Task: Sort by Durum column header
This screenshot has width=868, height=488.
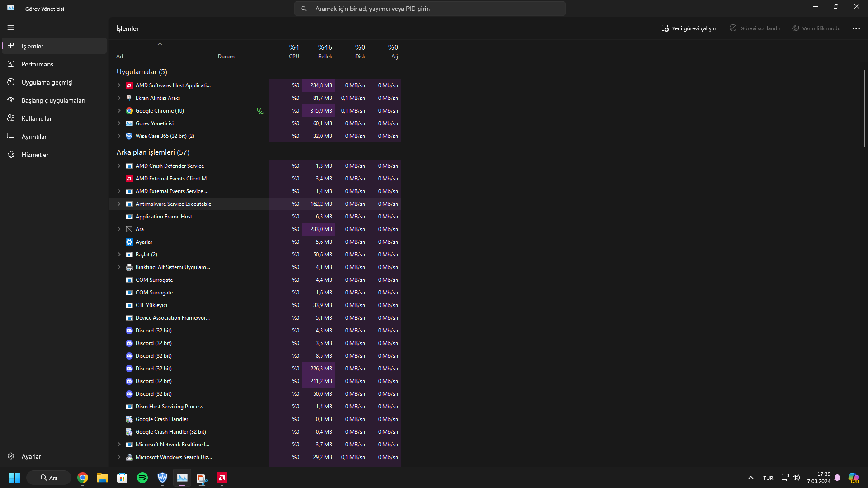Action: pyautogui.click(x=242, y=51)
